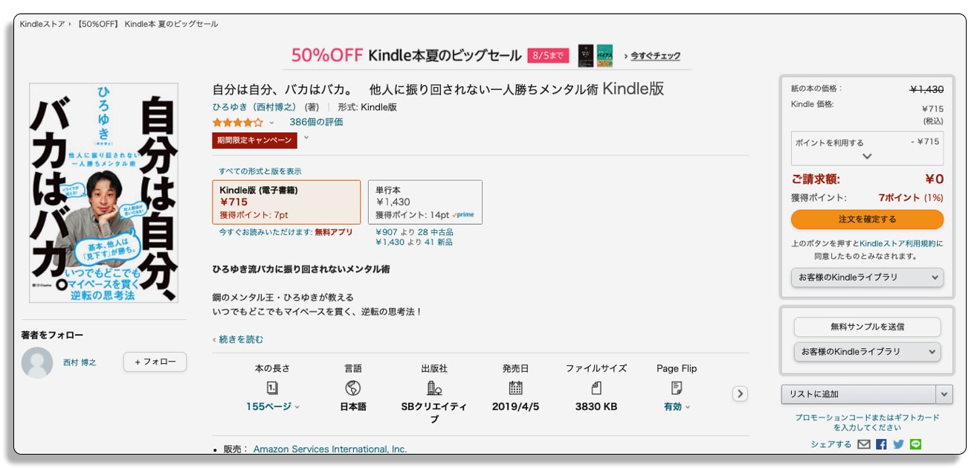Viewport: 980px width, 468px height.
Task: Click the book title heading text
Action: click(x=438, y=89)
